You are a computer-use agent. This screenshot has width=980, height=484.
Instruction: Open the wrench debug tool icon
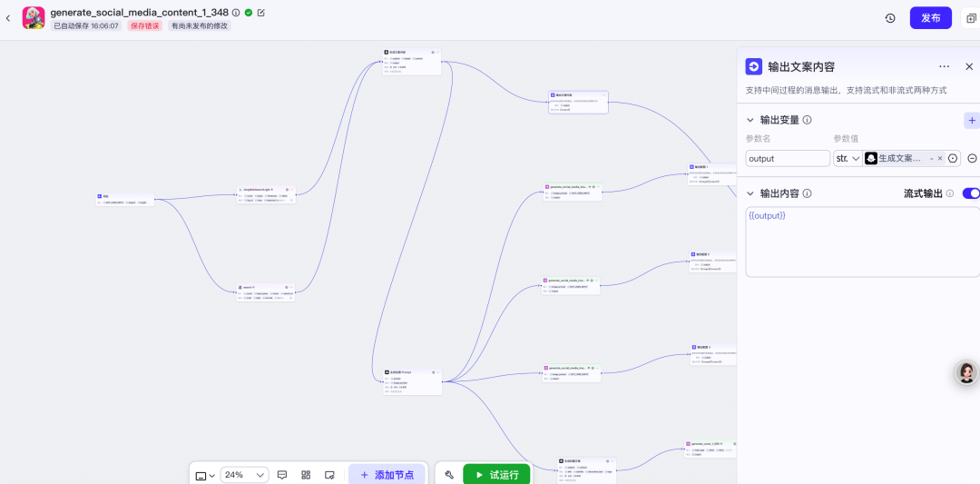449,475
